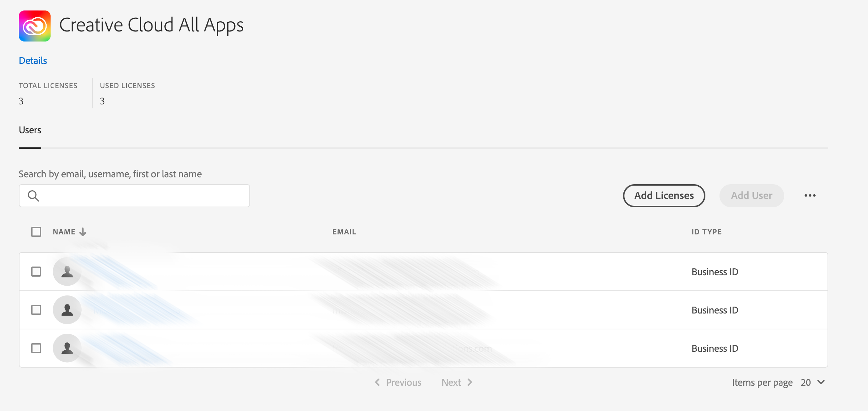This screenshot has height=411, width=868.
Task: Click the NAME column header
Action: (65, 232)
